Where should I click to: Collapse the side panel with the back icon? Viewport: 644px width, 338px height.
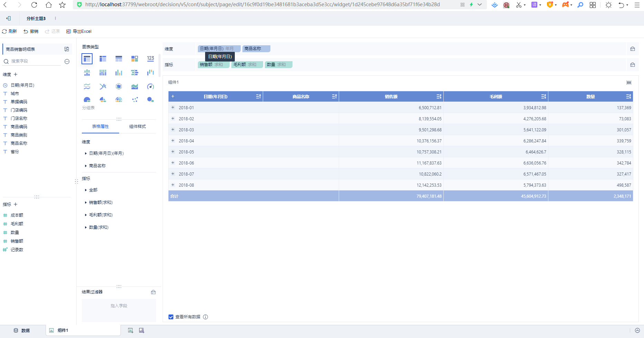pyautogui.click(x=9, y=18)
